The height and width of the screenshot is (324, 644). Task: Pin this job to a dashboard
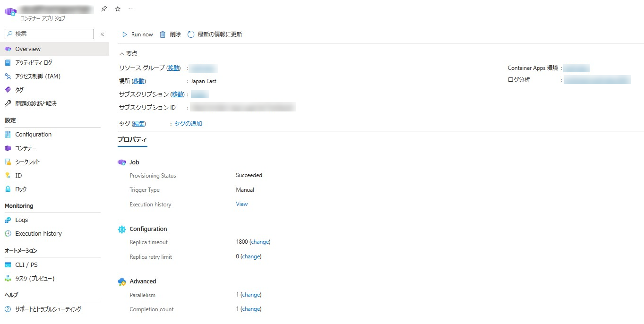point(103,8)
